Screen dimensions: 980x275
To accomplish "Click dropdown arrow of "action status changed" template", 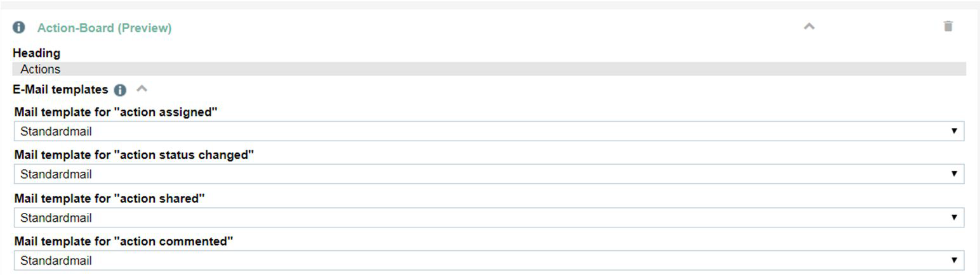I will (954, 174).
